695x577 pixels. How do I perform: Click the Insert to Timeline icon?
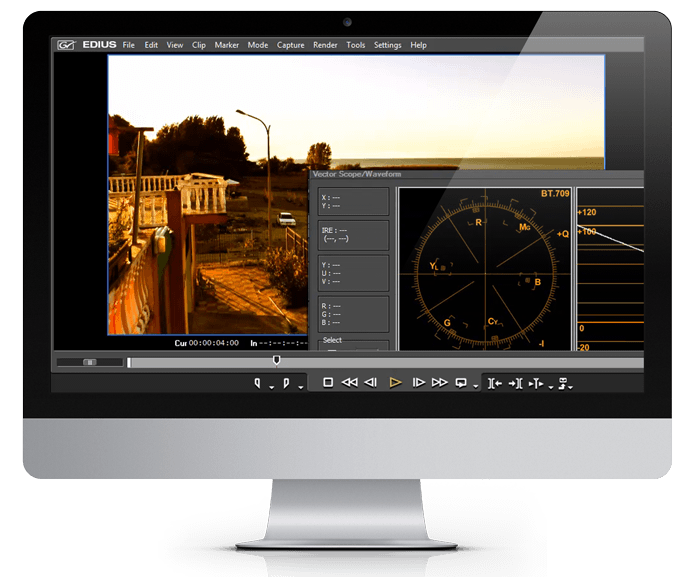click(x=494, y=383)
